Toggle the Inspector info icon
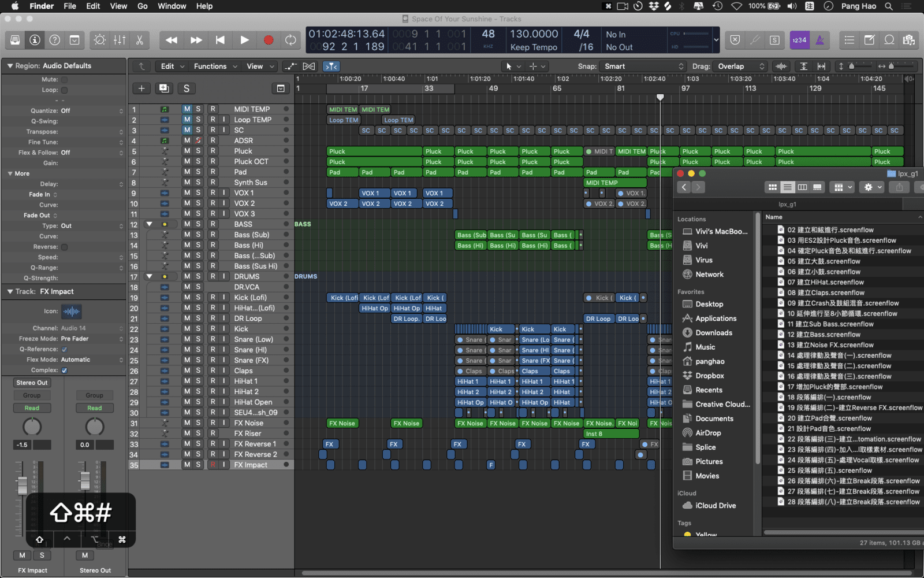The image size is (924, 578). [x=35, y=40]
